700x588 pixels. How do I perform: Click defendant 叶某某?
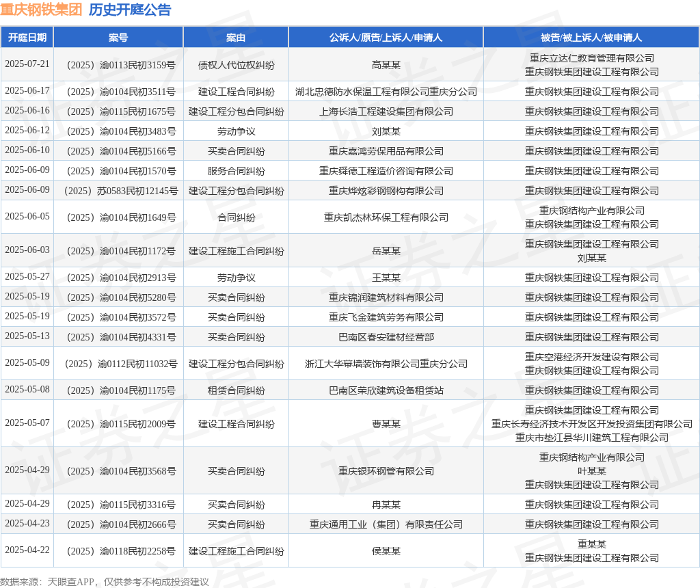click(591, 472)
